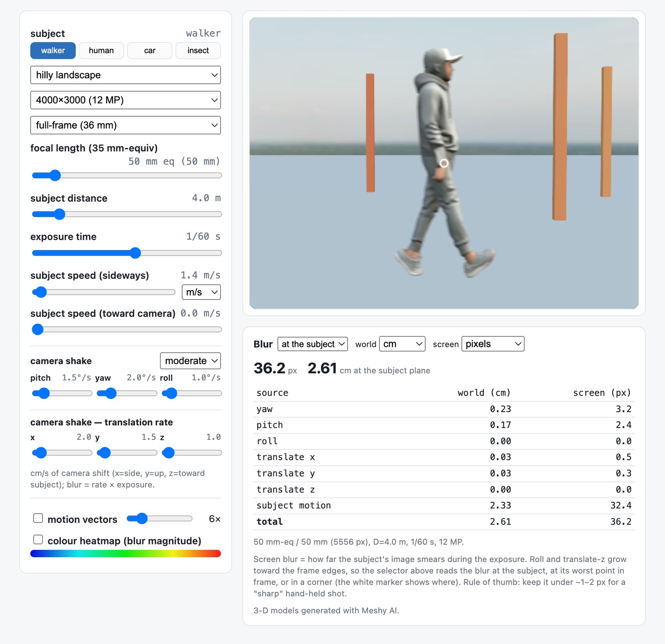Click the 32.4 subject motion pixel value
665x644 pixels.
621,505
